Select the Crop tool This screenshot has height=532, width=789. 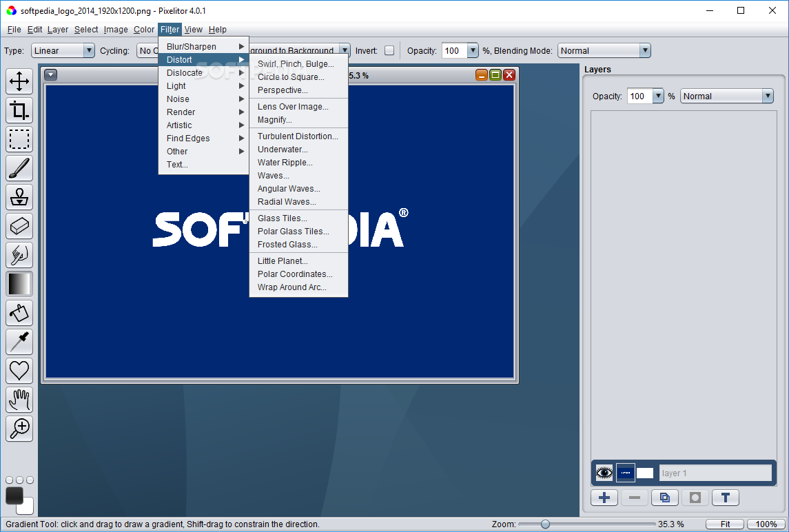click(x=19, y=110)
